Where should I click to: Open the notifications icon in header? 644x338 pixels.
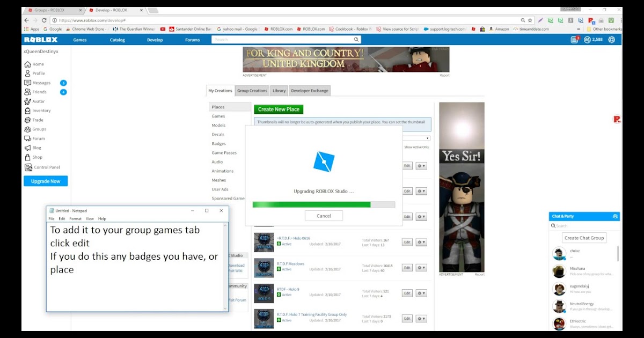575,40
